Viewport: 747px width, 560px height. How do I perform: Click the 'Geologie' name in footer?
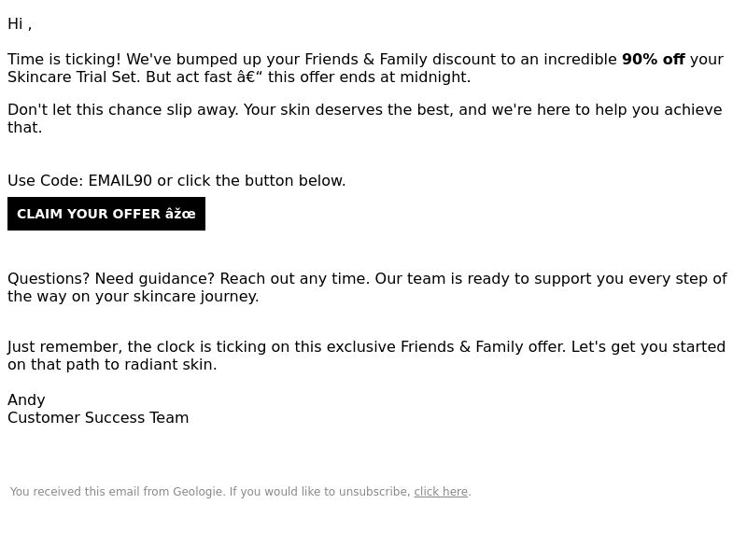click(198, 492)
